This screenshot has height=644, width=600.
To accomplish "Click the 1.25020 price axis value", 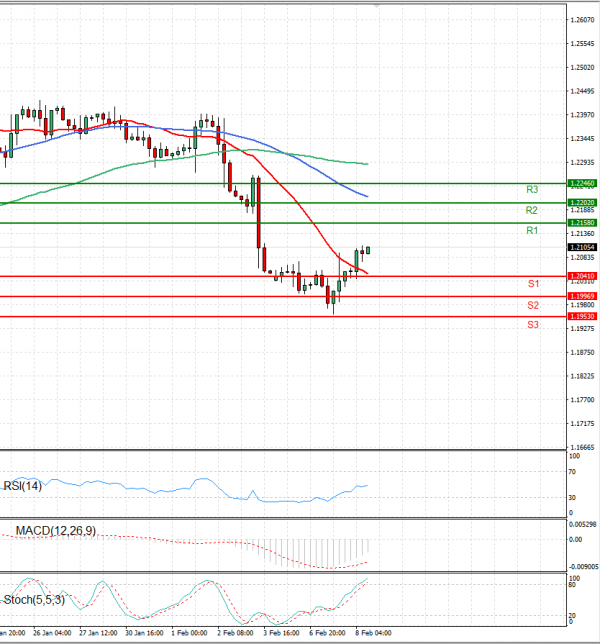I will (582, 67).
